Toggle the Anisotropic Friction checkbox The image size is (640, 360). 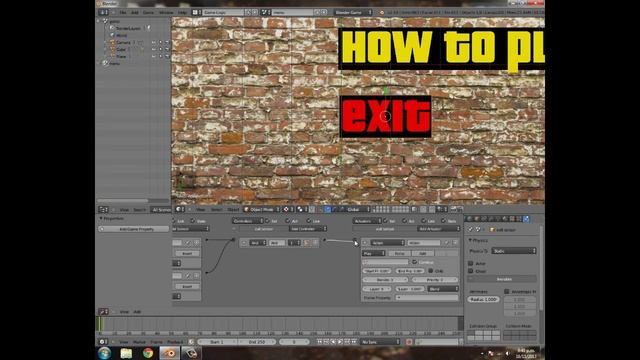[x=507, y=291]
